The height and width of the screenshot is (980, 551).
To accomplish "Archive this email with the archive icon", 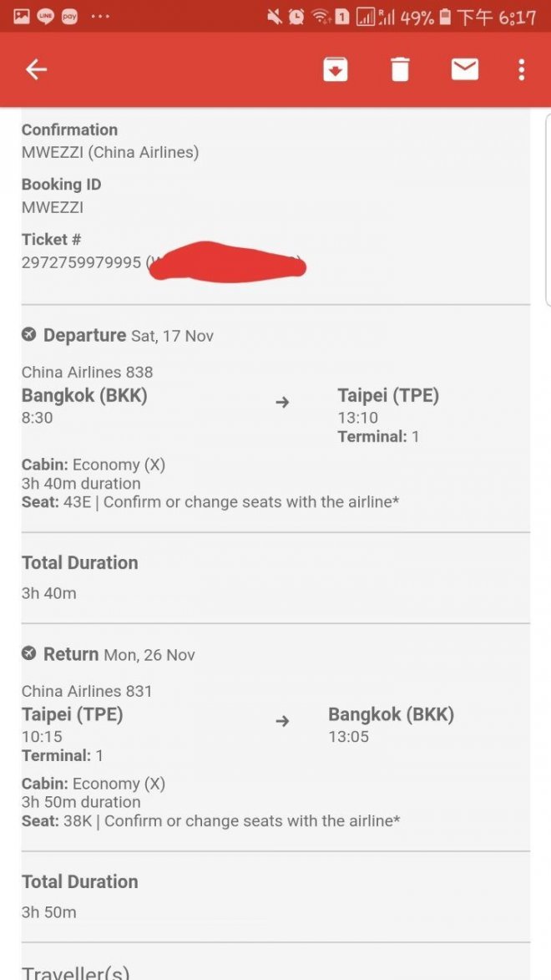I will 335,69.
